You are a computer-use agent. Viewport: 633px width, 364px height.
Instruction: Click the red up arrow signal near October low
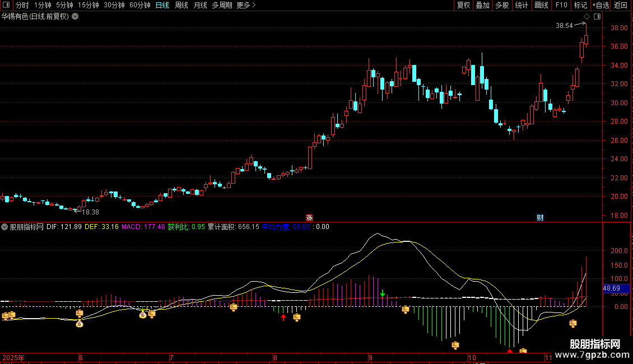pyautogui.click(x=509, y=351)
